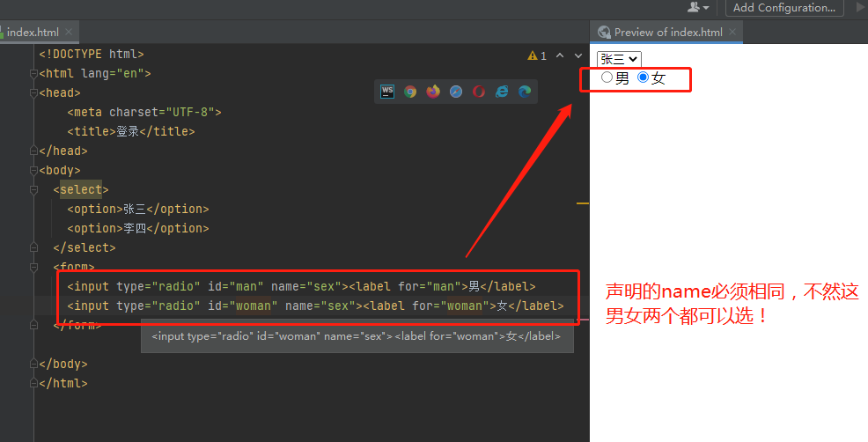
Task: Switch to Preview of index.html tab
Action: coord(667,32)
